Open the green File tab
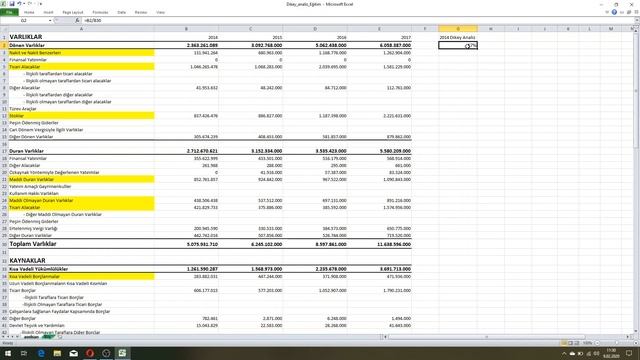 [9, 12]
